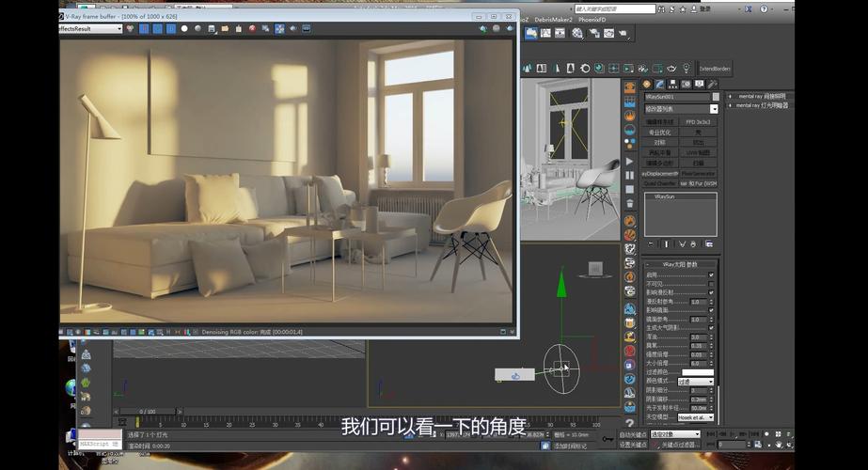Click the search keyword input field
Screen dimensions: 868x470
pyautogui.click(x=614, y=8)
